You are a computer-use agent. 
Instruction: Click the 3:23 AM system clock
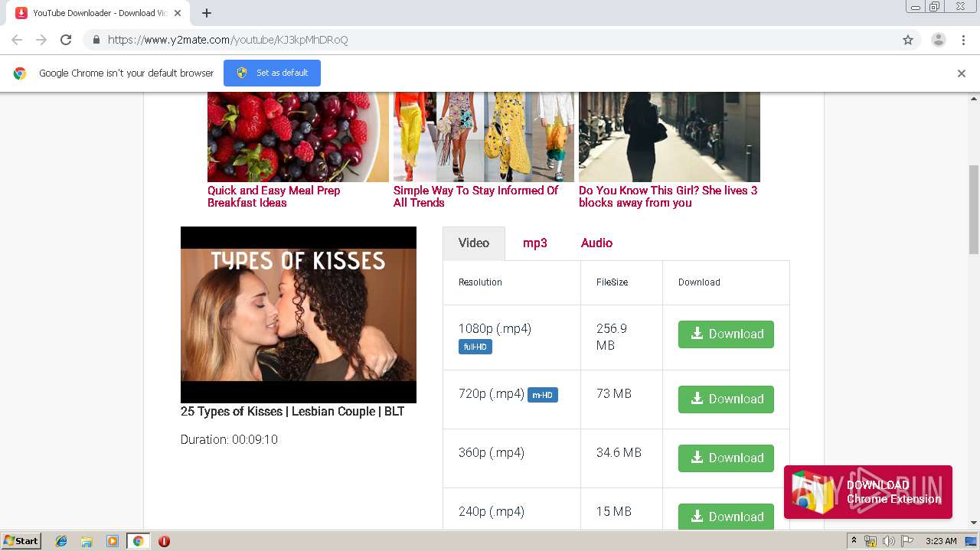click(941, 541)
